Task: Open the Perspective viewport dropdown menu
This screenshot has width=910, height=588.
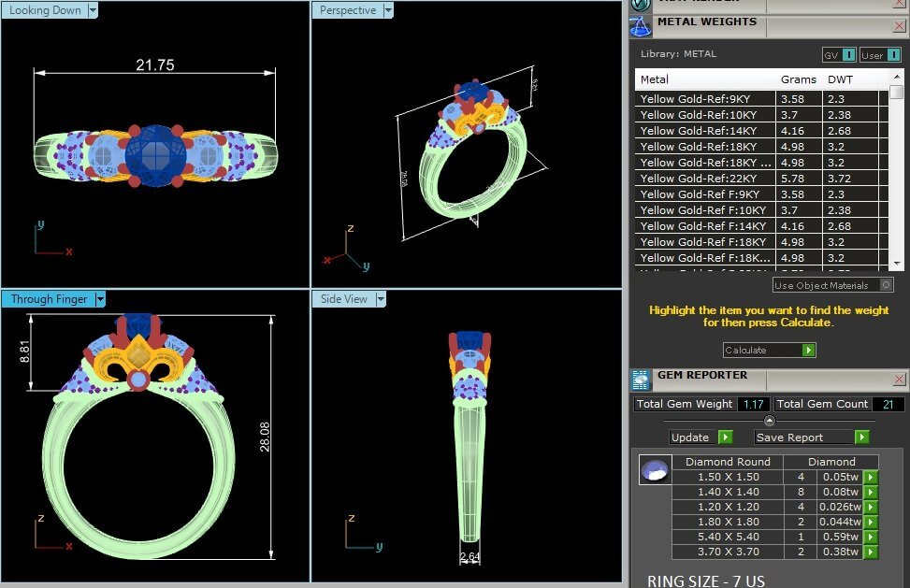Action: (x=387, y=10)
